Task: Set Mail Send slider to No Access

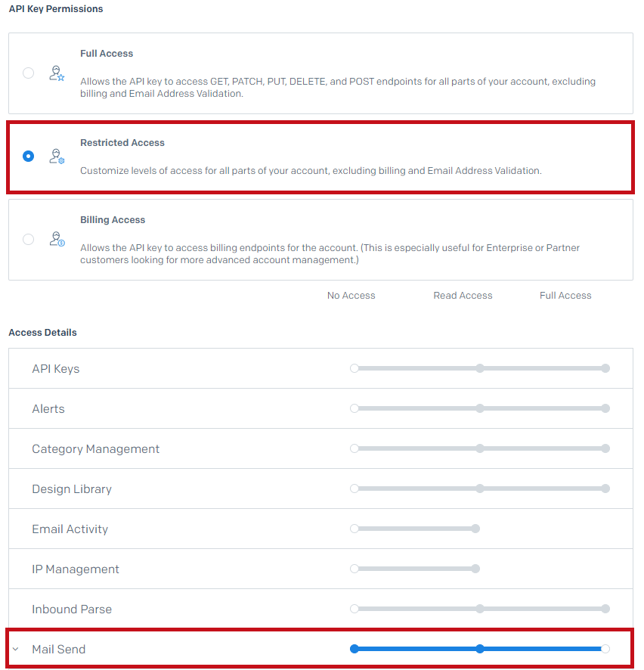Action: click(354, 649)
